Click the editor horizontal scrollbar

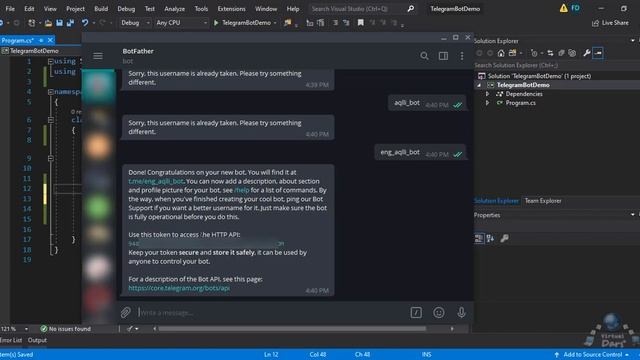point(292,329)
